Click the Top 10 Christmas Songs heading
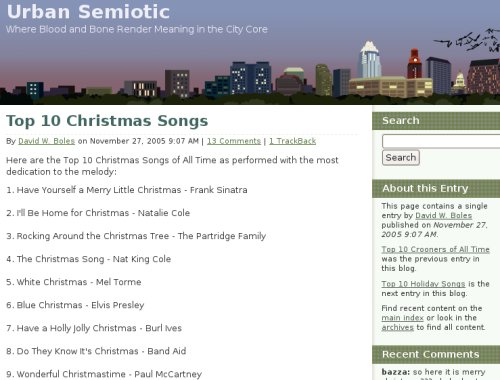The width and height of the screenshot is (500, 380). tap(107, 121)
